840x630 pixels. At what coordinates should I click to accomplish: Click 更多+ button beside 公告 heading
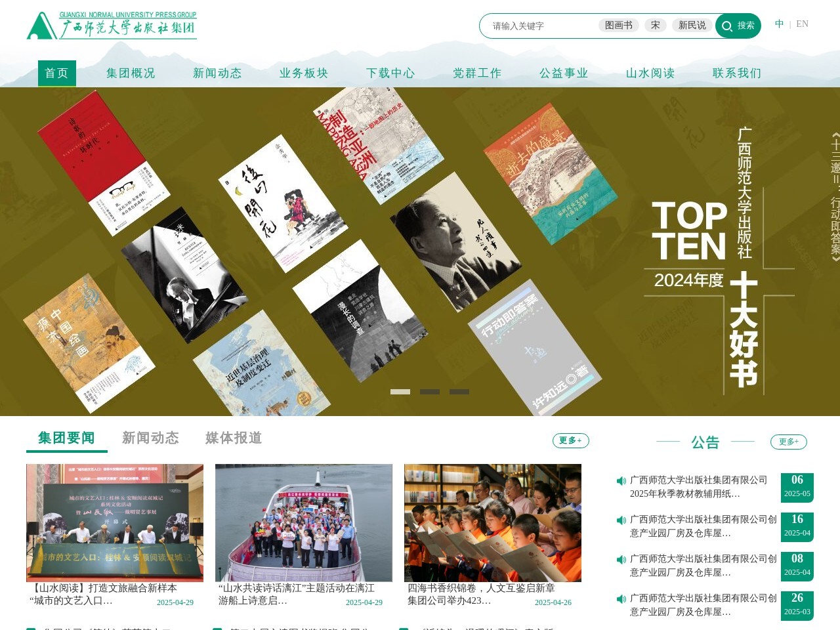click(x=788, y=442)
